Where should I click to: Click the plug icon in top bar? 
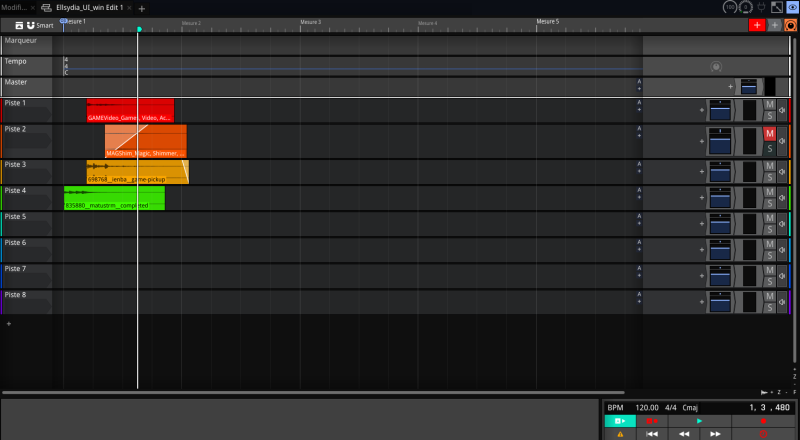tap(762, 7)
